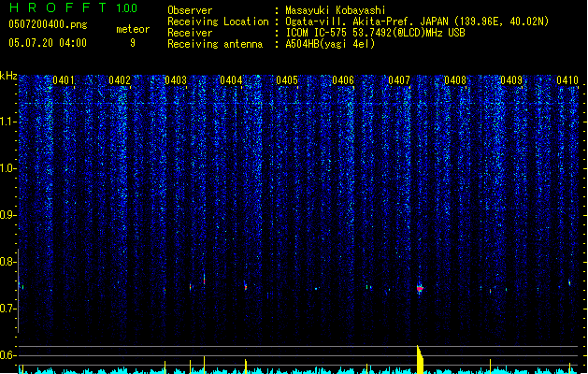Click the file name 0507200400.png
Image resolution: width=588 pixels, height=374 pixels.
coord(48,24)
